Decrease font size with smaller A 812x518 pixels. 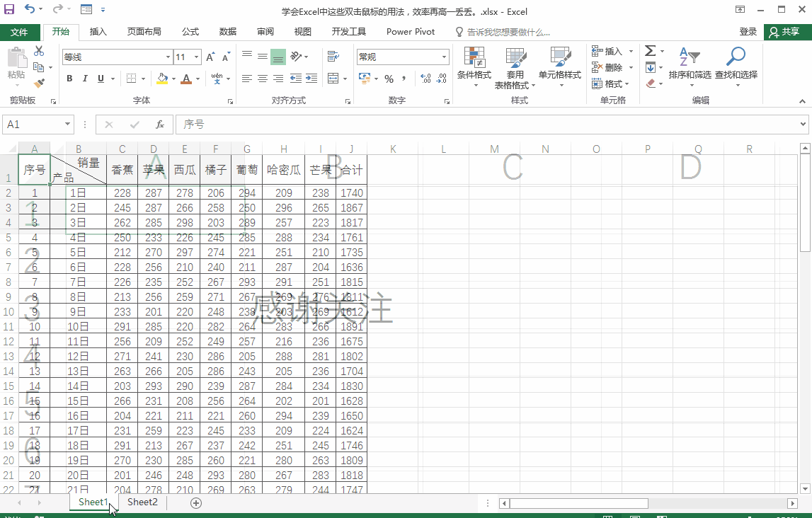227,57
